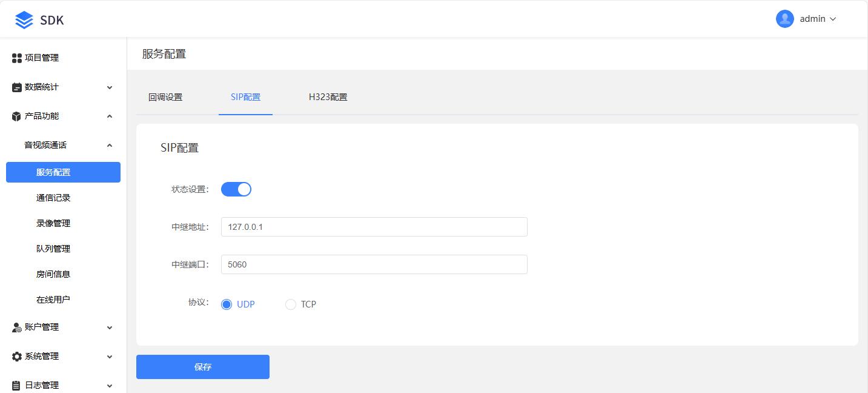
Task: Click the 中继端口 input field
Action: (374, 264)
